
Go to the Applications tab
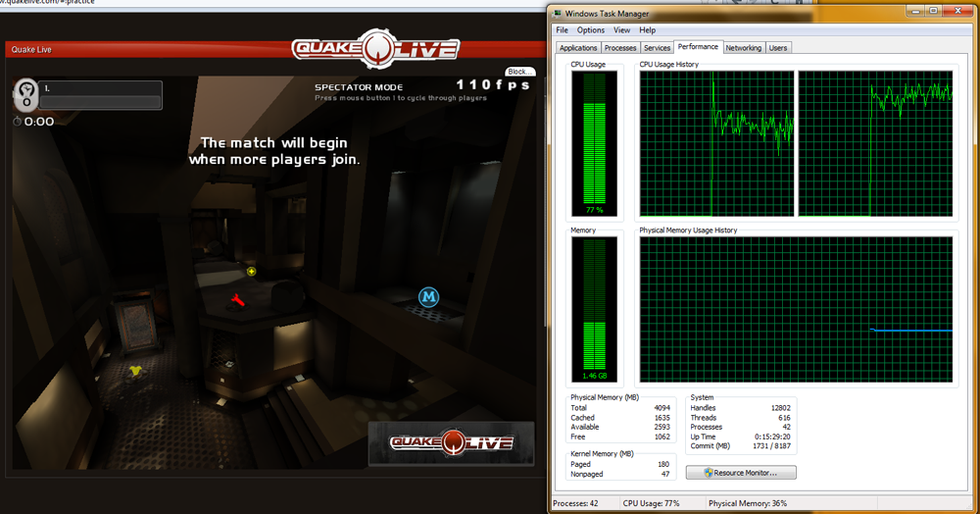point(578,48)
